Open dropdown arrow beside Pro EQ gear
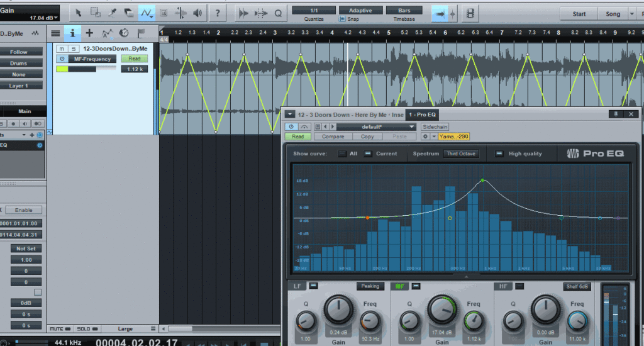Screen dimensions: 644x346 [x=434, y=137]
